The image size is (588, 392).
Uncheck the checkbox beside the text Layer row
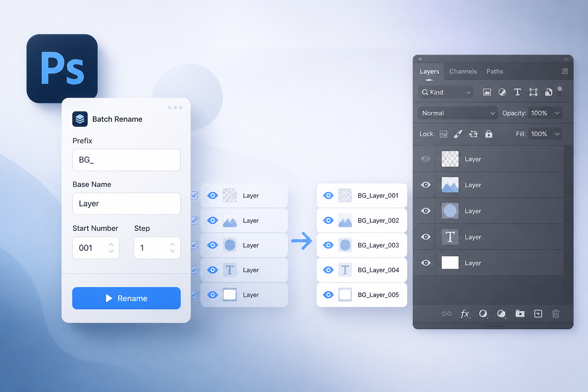[x=194, y=270]
